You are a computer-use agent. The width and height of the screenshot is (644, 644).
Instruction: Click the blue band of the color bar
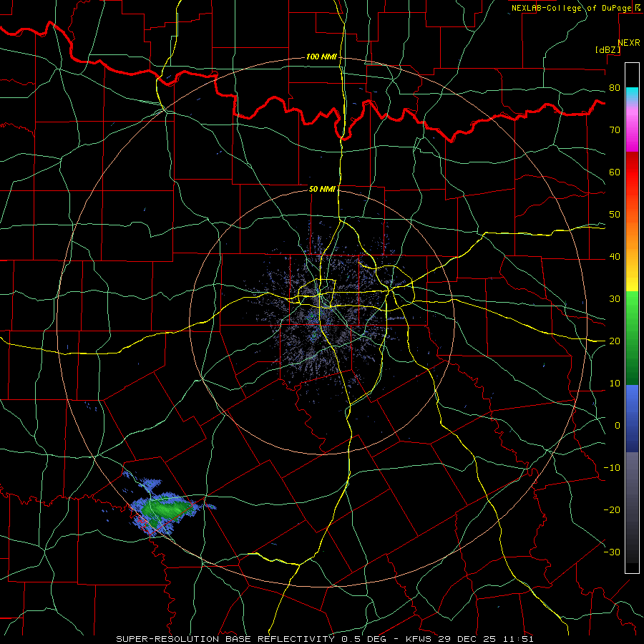632,419
